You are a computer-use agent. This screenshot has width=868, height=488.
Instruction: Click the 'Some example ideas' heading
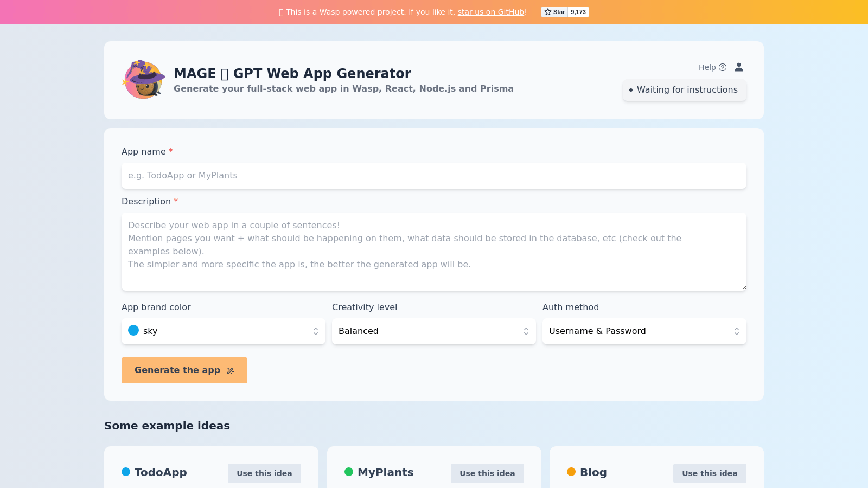pos(167,426)
